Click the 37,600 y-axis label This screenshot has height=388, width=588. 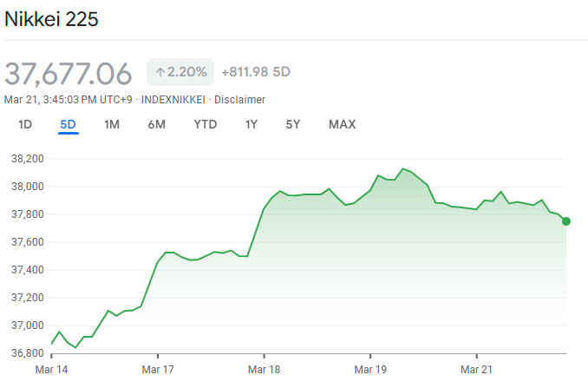point(28,242)
